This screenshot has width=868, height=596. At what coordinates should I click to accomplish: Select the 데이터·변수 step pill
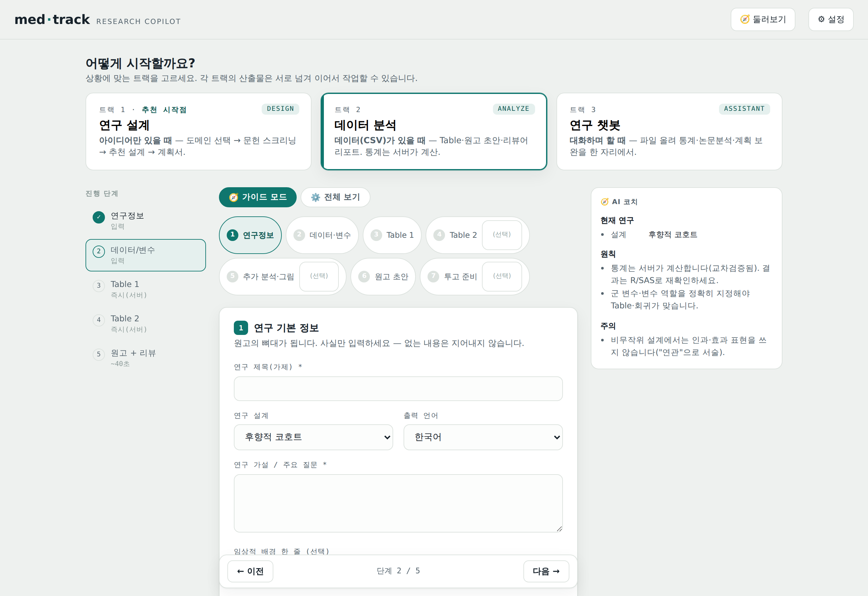pos(322,235)
